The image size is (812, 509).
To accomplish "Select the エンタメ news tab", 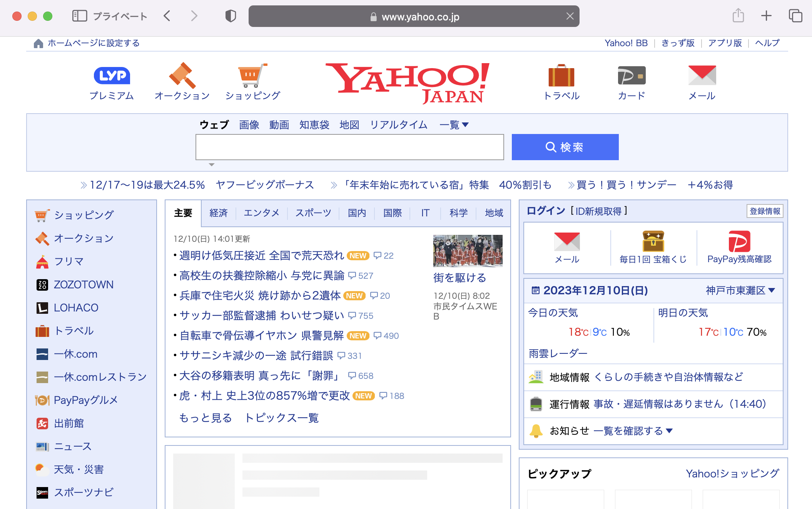I will coord(261,213).
